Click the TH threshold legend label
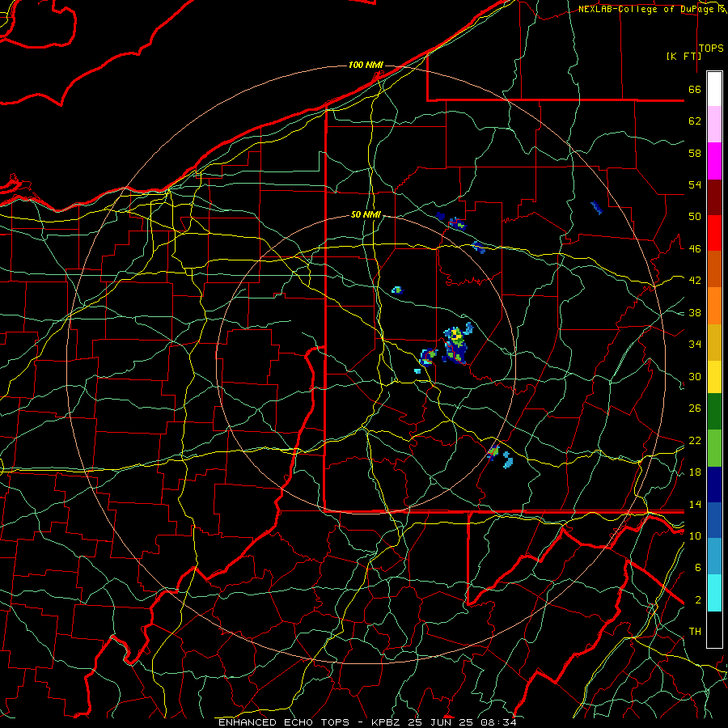Screen dimensions: 728x728 pos(695,632)
